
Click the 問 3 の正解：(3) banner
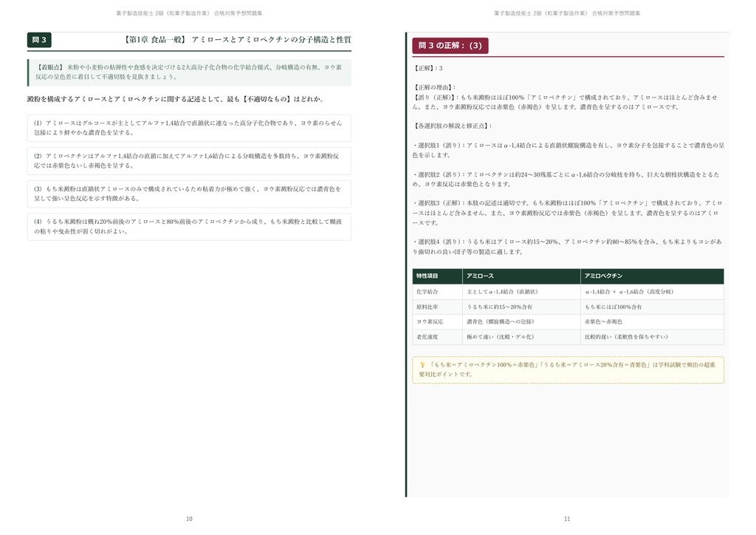[x=450, y=45]
